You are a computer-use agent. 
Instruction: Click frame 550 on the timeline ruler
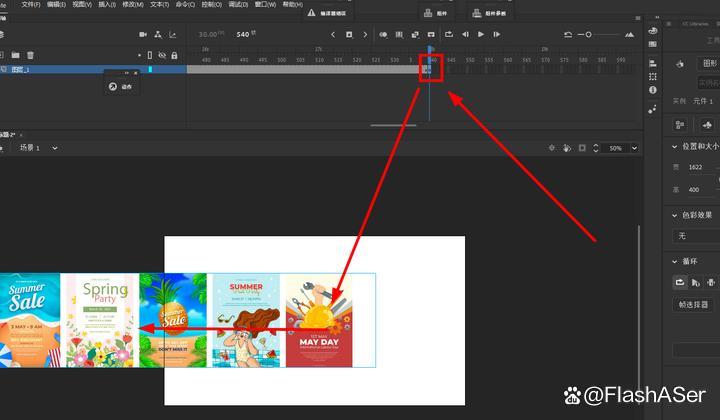point(470,60)
